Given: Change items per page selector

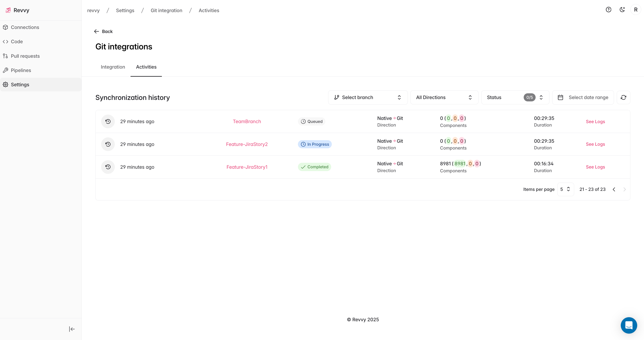Looking at the screenshot, I should pos(565,189).
